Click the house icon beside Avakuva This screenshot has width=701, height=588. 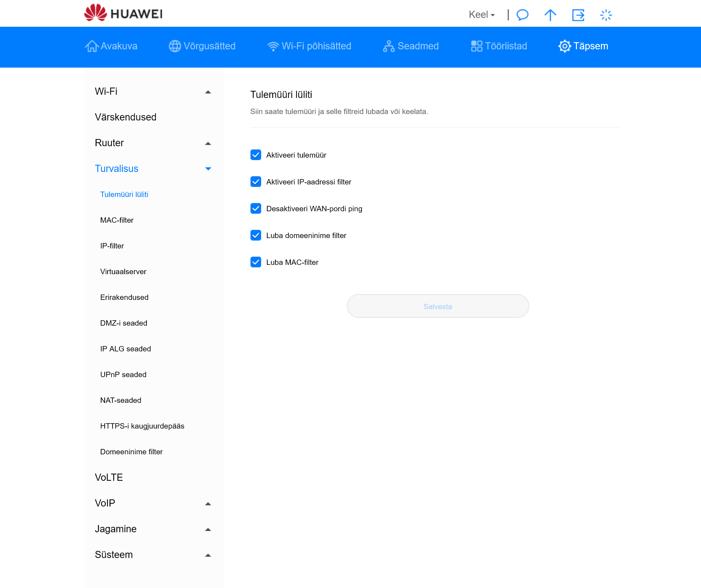pos(91,46)
